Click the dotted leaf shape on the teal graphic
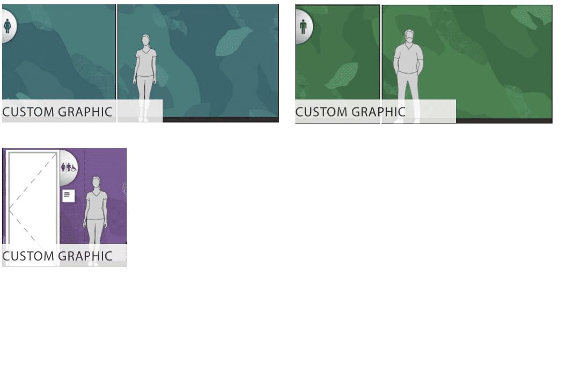The height and width of the screenshot is (369, 588). tap(233, 41)
